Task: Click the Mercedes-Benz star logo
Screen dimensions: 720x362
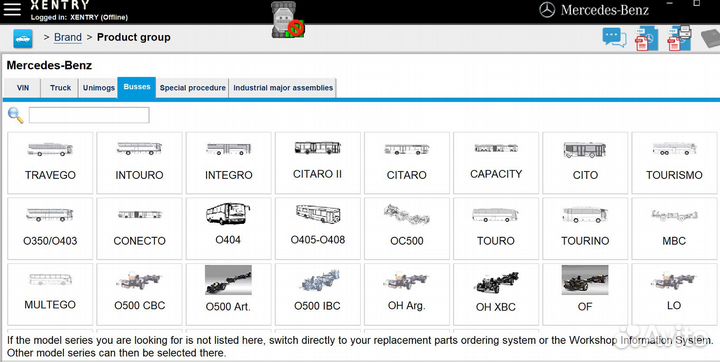Action: pos(547,10)
